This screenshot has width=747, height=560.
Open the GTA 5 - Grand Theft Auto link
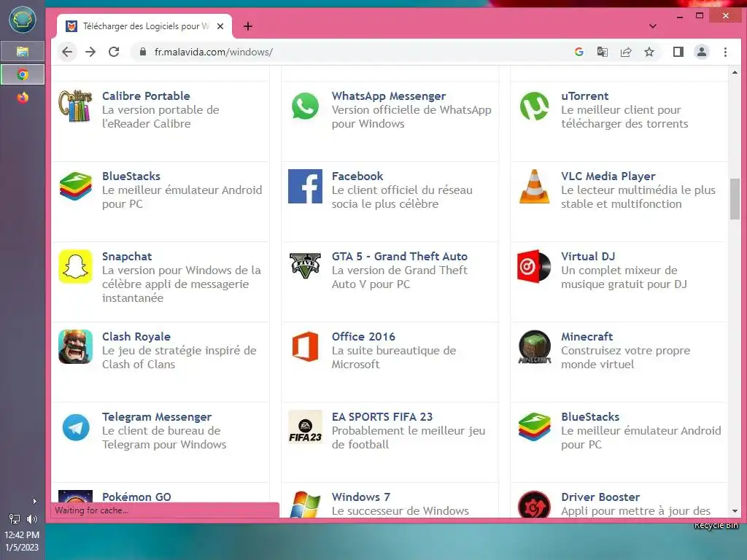[399, 256]
